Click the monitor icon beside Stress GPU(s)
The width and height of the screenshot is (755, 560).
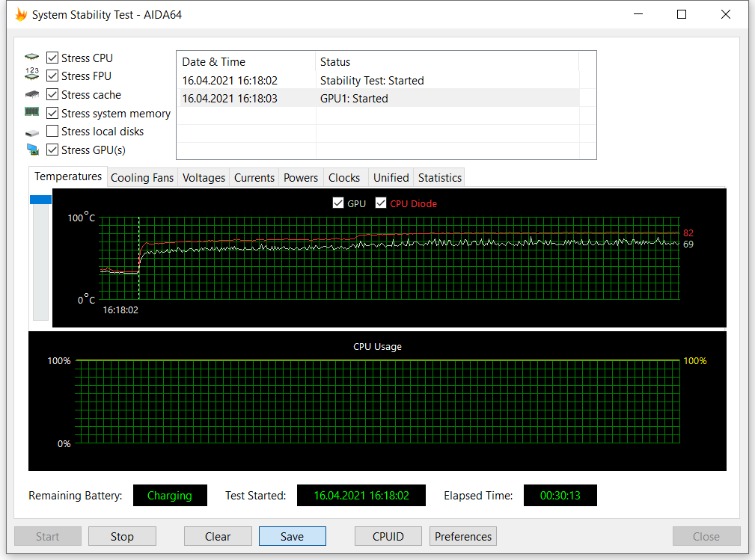pyautogui.click(x=32, y=150)
